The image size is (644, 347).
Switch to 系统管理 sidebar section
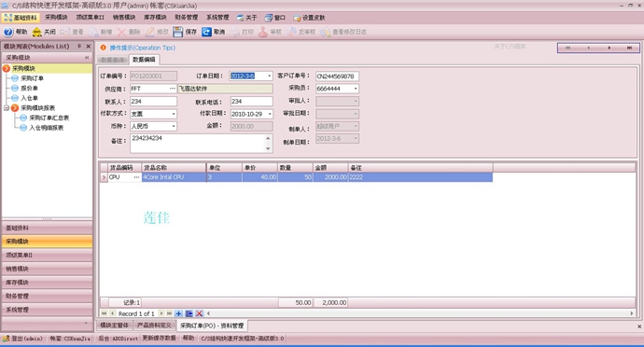coord(47,309)
